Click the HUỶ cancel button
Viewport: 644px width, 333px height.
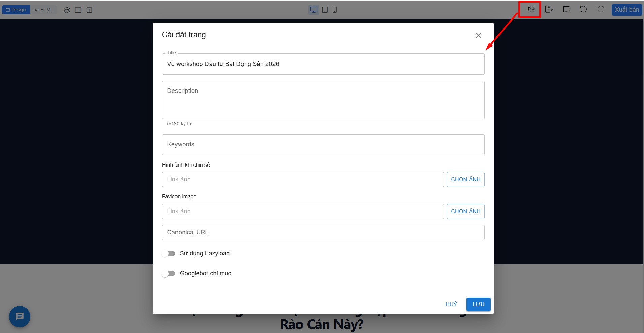451,304
